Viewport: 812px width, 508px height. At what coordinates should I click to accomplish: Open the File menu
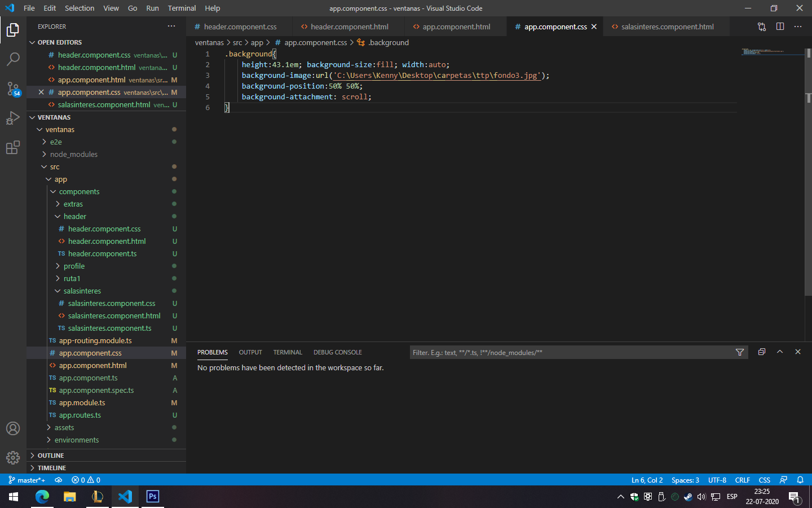coord(29,8)
